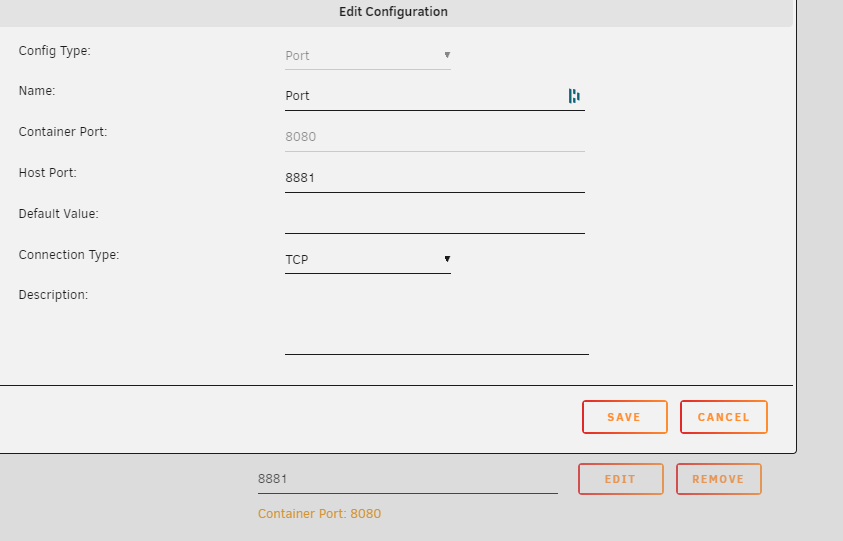Screen dimensions: 843x541
Task: Click the orange Container Port: 8080 text
Action: (319, 514)
